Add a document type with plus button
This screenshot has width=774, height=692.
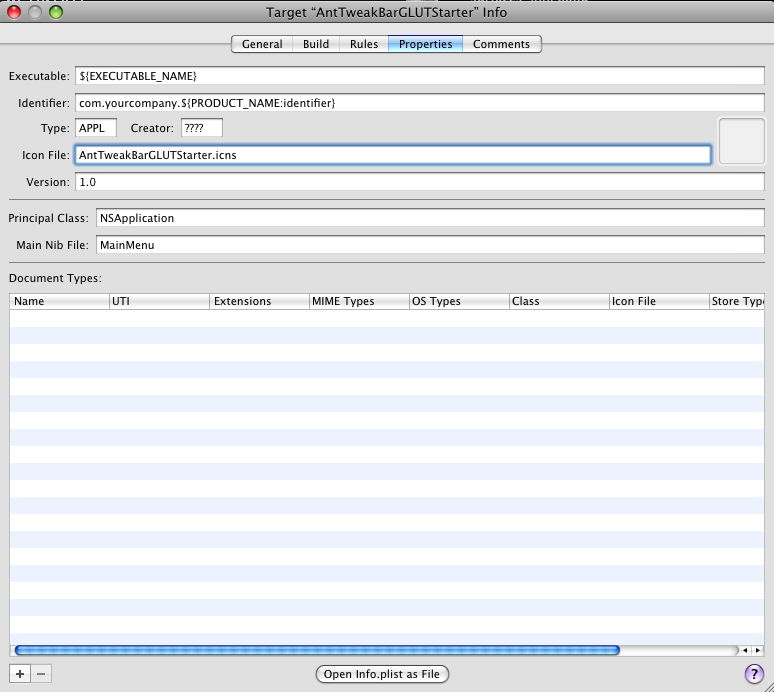pyautogui.click(x=20, y=674)
